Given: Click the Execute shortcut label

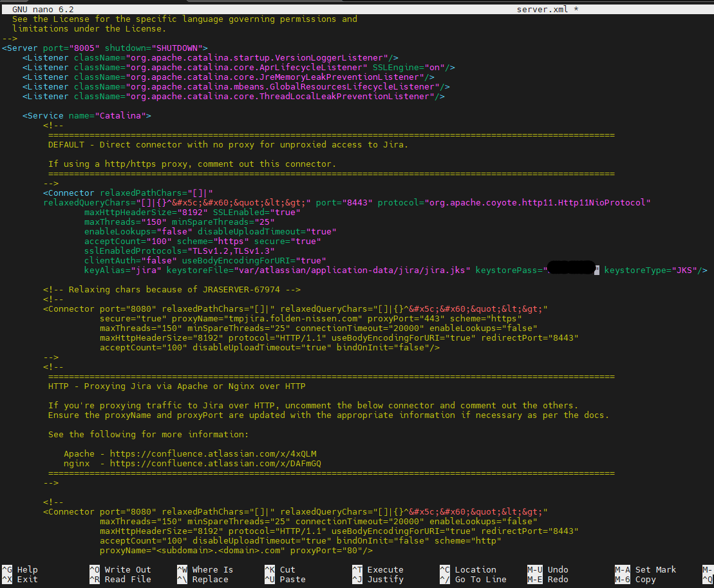Looking at the screenshot, I should point(385,569).
